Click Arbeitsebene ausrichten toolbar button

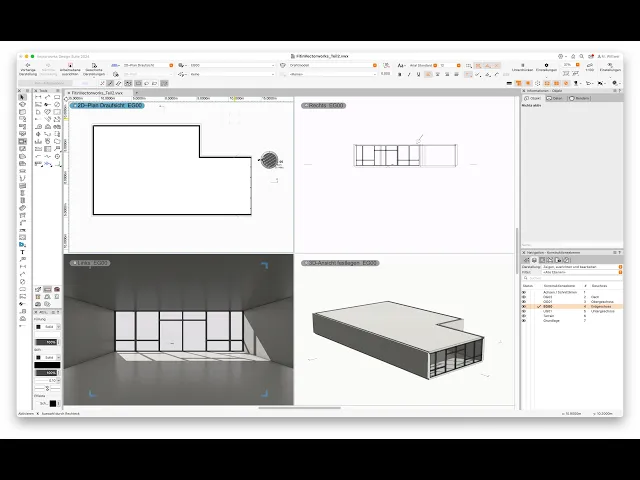pos(70,69)
